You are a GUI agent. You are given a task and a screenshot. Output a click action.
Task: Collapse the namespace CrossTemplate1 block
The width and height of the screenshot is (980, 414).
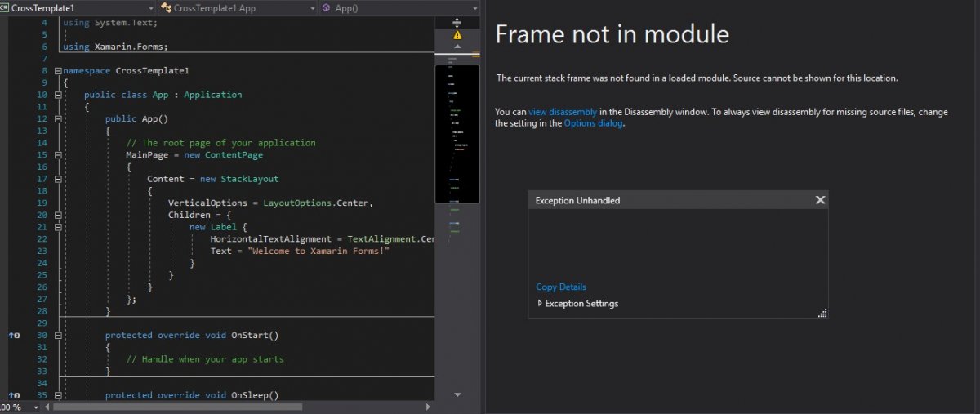[x=57, y=71]
